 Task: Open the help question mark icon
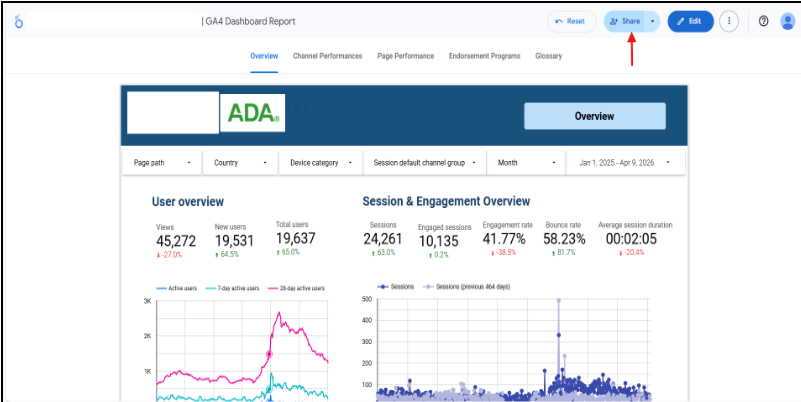point(763,21)
